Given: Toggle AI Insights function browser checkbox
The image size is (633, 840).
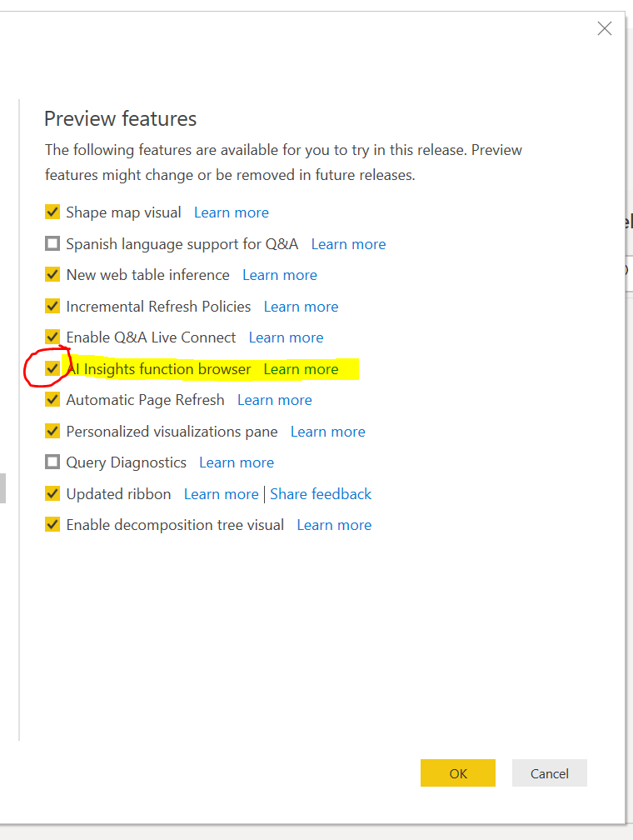Looking at the screenshot, I should click(52, 369).
